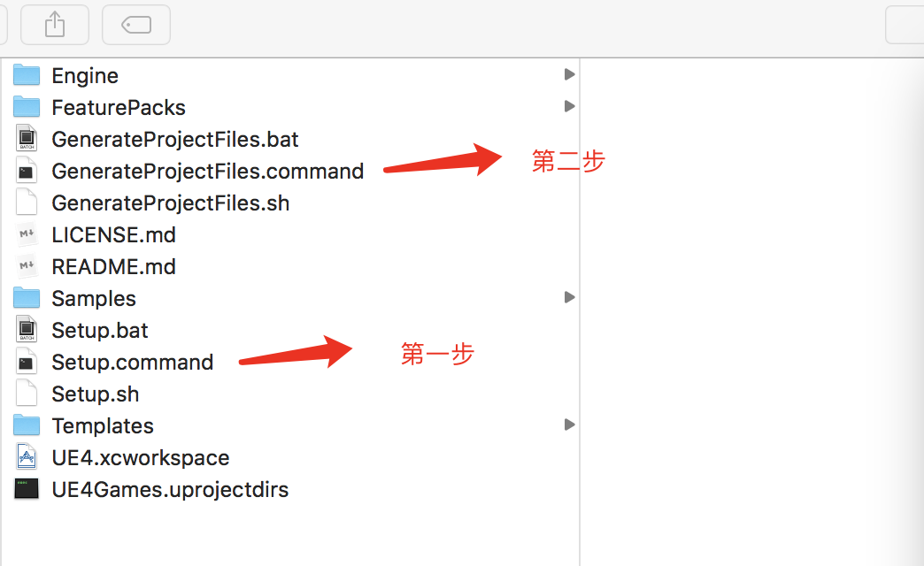Select the GenerateProjectFiles.command terminal icon
This screenshot has width=924, height=566.
point(27,171)
